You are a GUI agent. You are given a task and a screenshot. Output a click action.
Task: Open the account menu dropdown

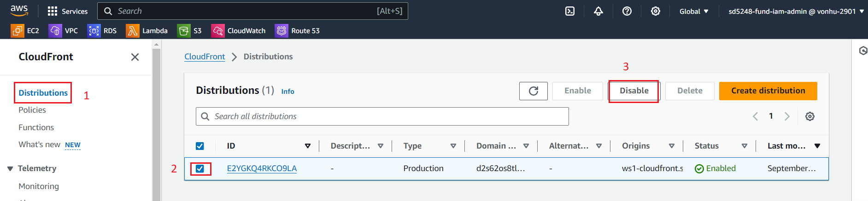point(796,11)
